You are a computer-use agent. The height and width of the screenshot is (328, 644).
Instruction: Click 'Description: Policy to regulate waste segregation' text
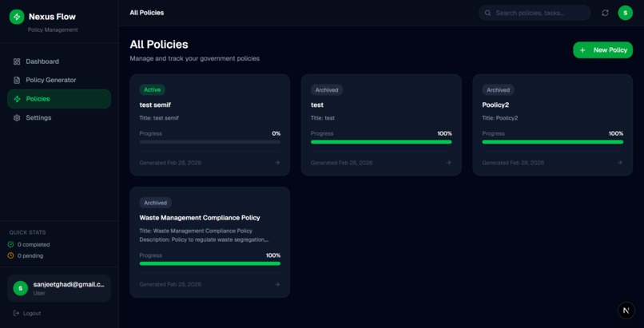tap(205, 239)
